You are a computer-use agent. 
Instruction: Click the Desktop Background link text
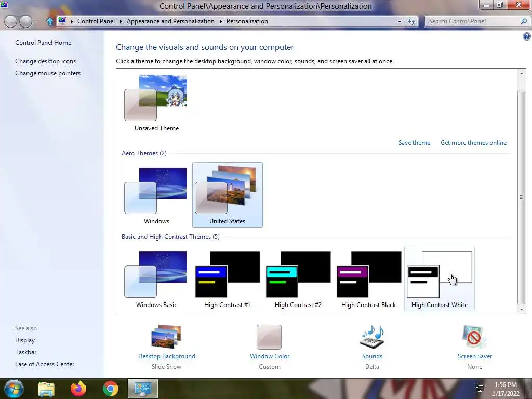[x=167, y=356]
